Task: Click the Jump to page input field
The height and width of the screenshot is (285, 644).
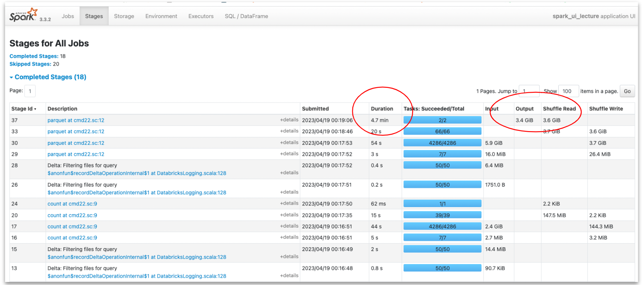Action: [529, 91]
